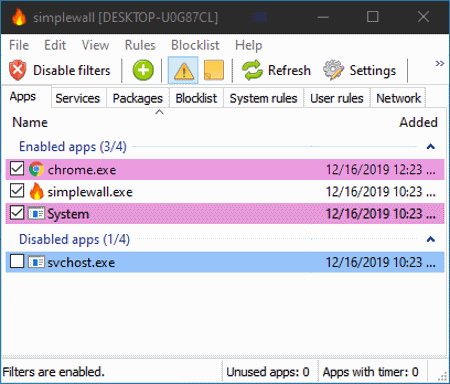Screen dimensions: 450x384
Task: Enable the svchost.exe checkbox
Action: 17,262
